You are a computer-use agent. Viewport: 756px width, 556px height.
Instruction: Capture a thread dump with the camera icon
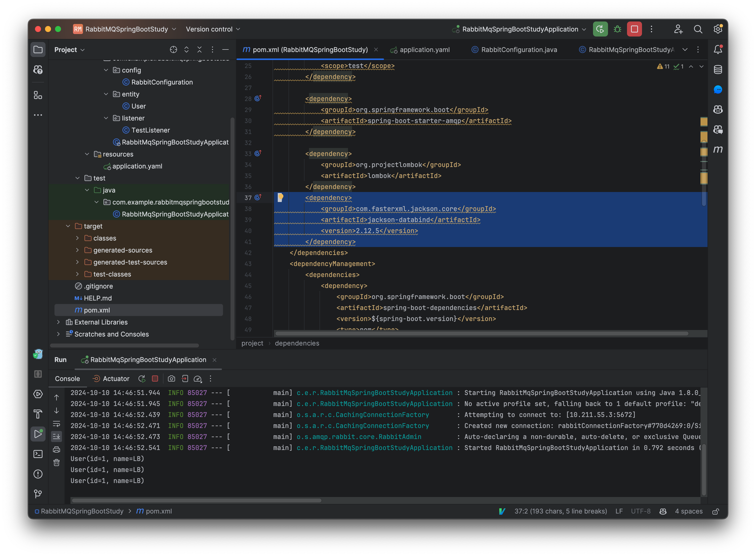point(171,378)
